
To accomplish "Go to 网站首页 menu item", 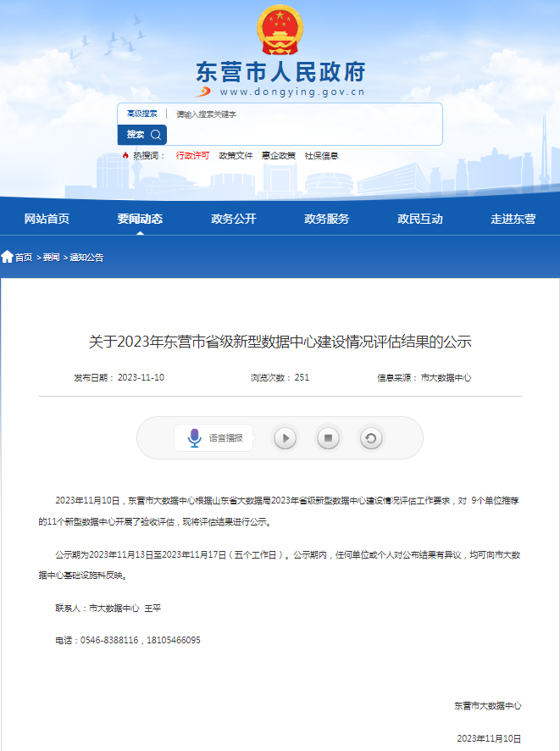I will 47,219.
